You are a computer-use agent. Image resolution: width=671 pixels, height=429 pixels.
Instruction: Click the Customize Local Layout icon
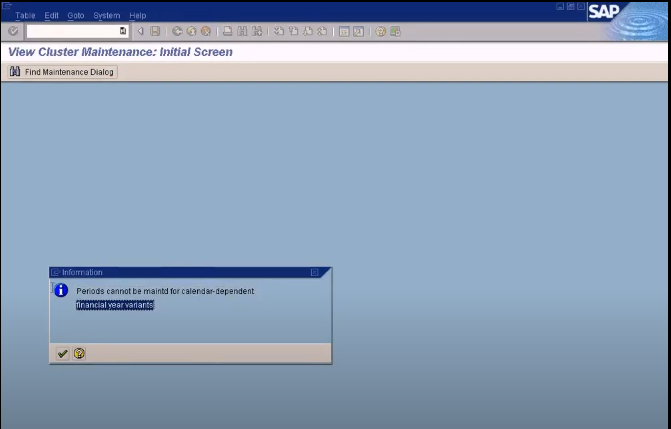[x=395, y=31]
